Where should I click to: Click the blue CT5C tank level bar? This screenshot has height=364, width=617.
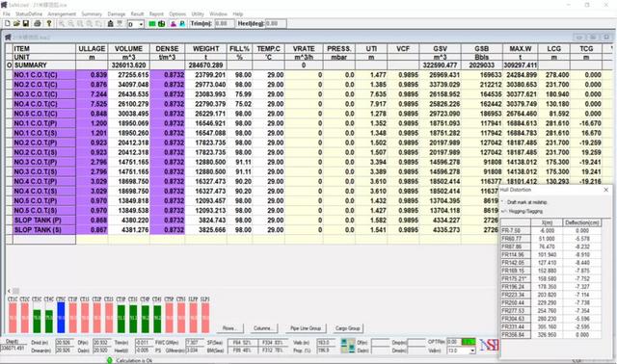(61, 318)
